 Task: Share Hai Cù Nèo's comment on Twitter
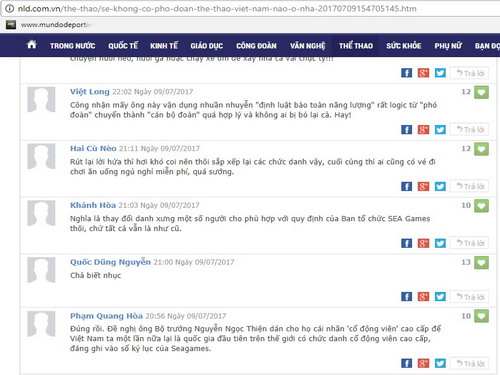point(440,186)
